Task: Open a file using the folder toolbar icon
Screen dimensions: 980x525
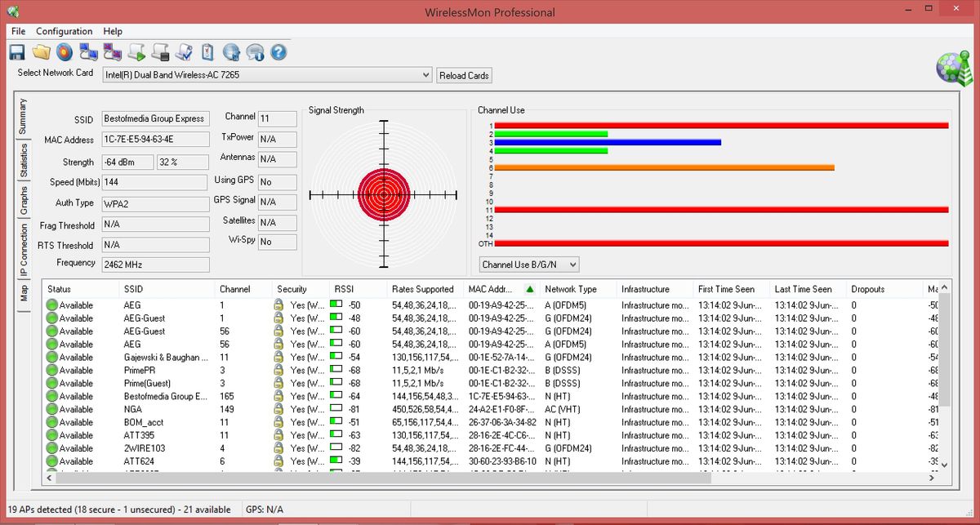Action: pos(42,51)
